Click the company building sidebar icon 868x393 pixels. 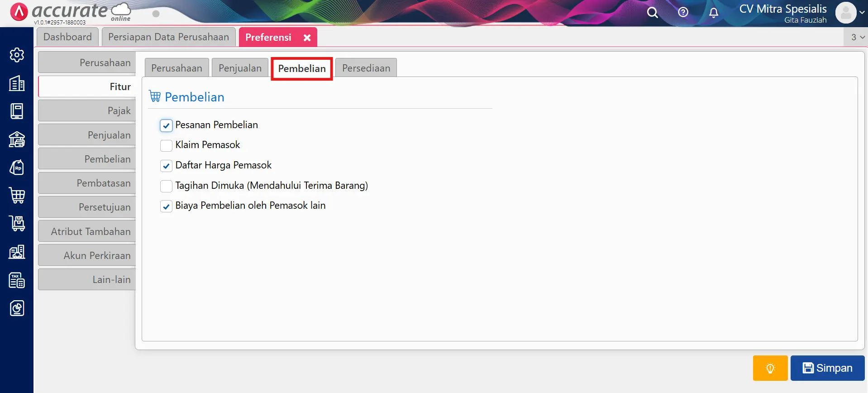(17, 83)
